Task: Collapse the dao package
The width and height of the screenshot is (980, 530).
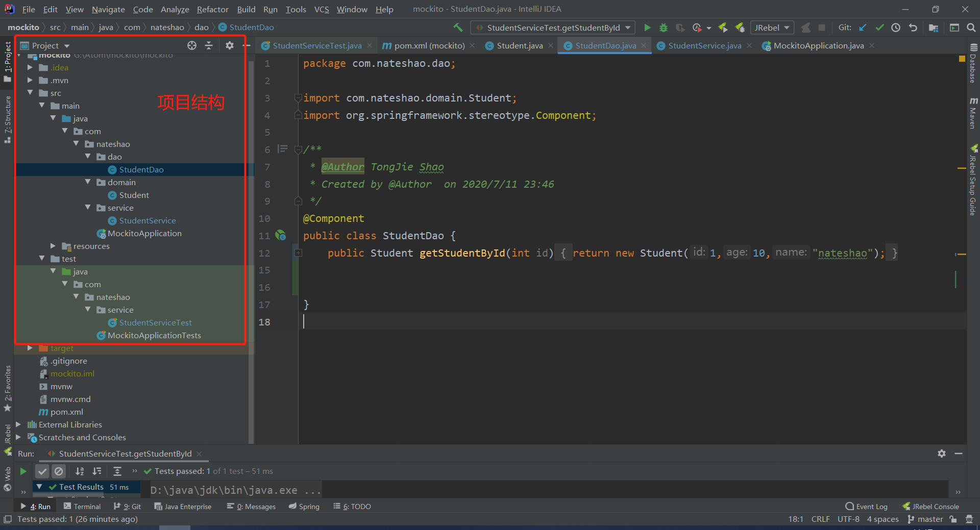Action: (x=88, y=157)
